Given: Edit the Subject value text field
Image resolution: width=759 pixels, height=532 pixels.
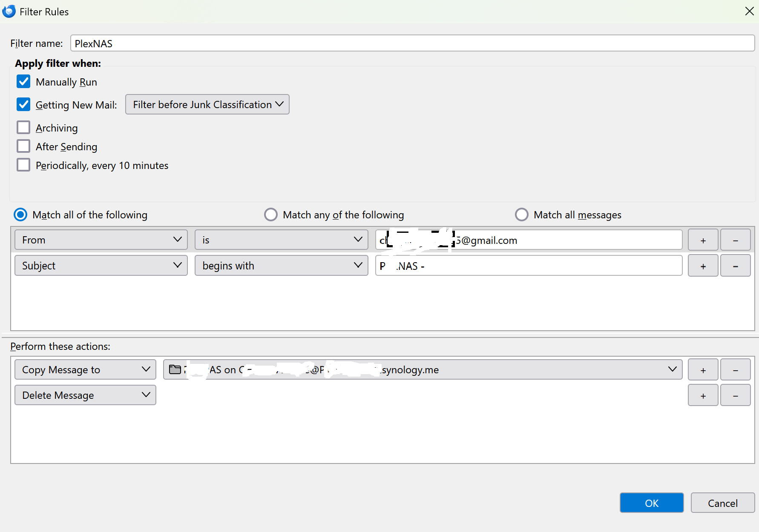Looking at the screenshot, I should click(x=529, y=266).
